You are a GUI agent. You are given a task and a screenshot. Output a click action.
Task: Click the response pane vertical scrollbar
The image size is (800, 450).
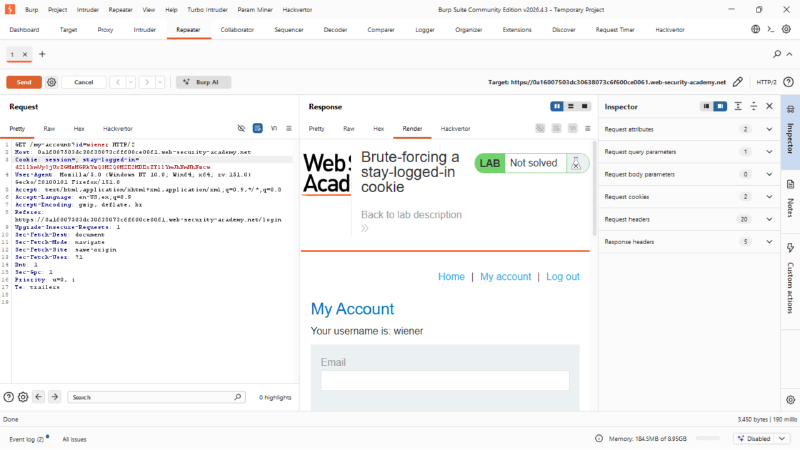point(594,188)
